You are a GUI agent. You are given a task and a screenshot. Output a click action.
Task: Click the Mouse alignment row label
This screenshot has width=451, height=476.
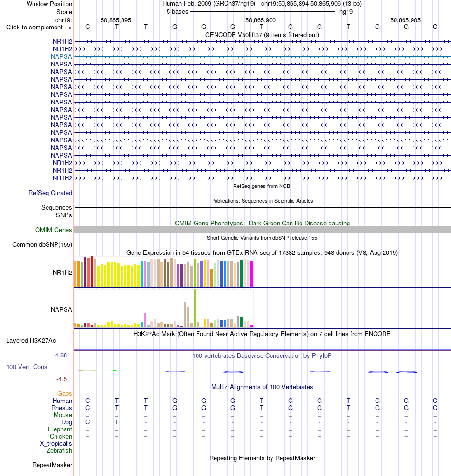click(x=63, y=415)
